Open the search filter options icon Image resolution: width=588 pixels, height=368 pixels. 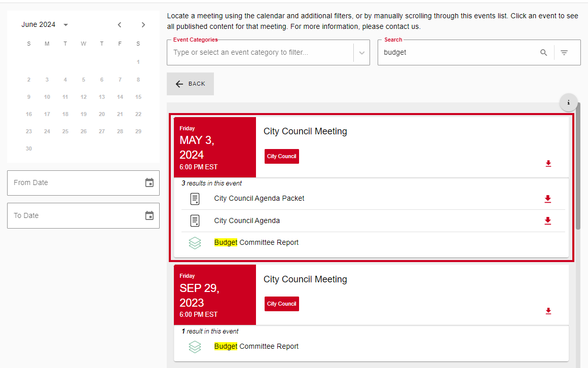564,53
